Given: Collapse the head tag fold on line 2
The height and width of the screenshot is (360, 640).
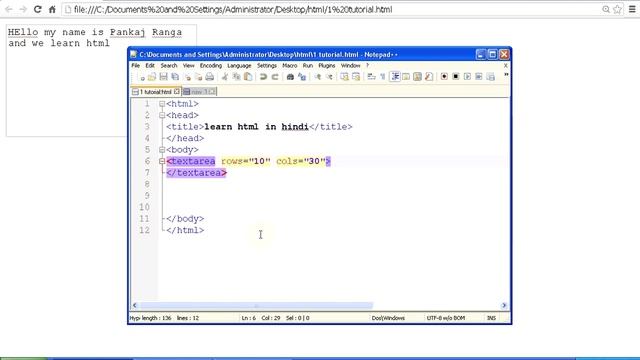Looking at the screenshot, I should [x=162, y=116].
